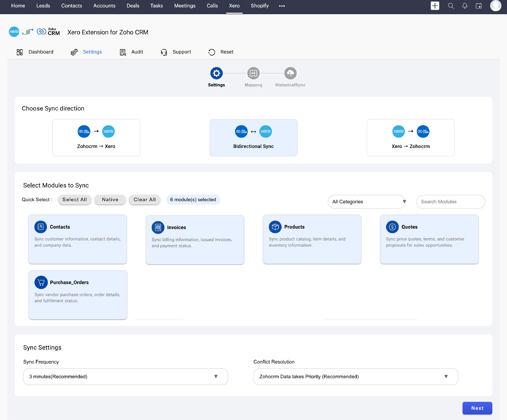The height and width of the screenshot is (420, 507).
Task: Open the Sync Frequency dropdown
Action: pyautogui.click(x=126, y=377)
